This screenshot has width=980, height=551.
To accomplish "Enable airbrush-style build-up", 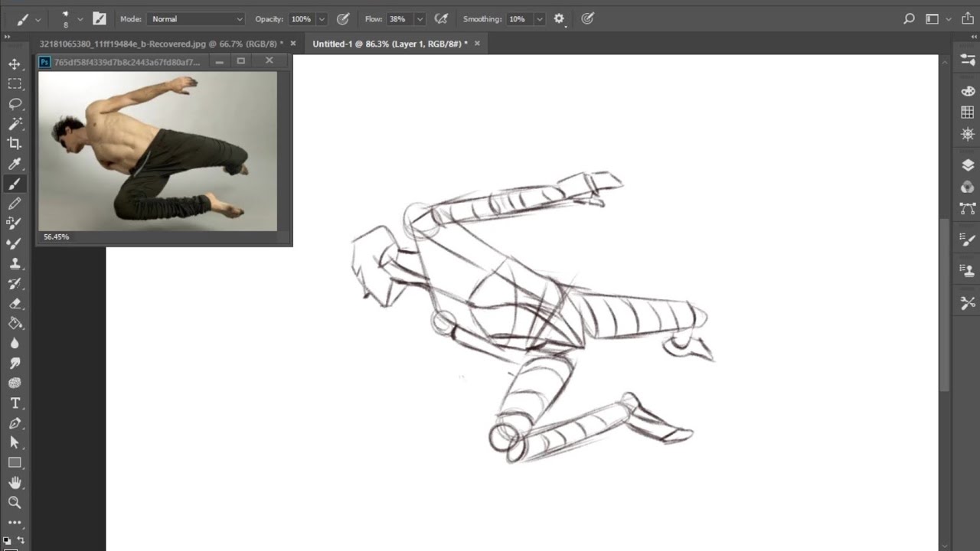I will (441, 18).
